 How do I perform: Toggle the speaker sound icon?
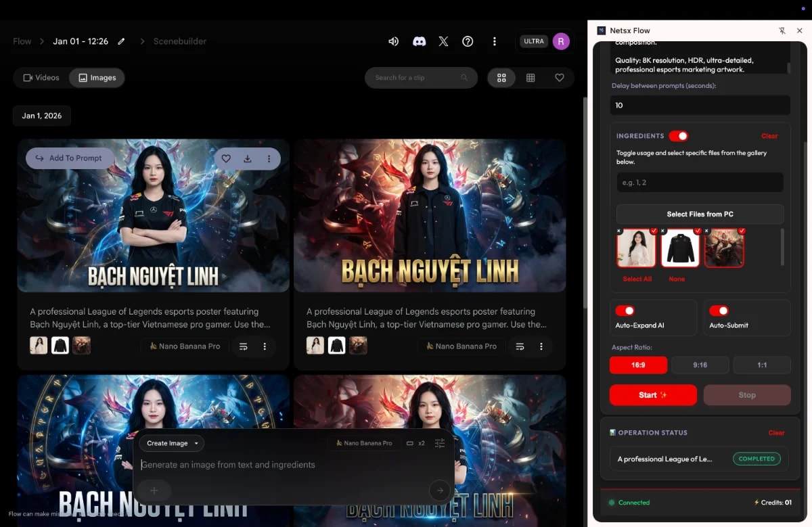click(x=394, y=41)
